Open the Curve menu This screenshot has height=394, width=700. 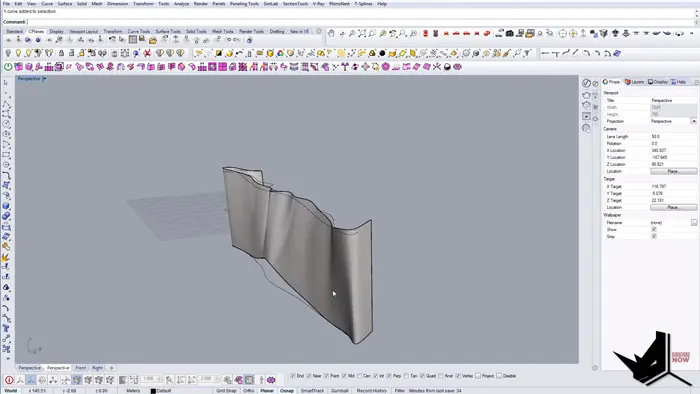(47, 4)
